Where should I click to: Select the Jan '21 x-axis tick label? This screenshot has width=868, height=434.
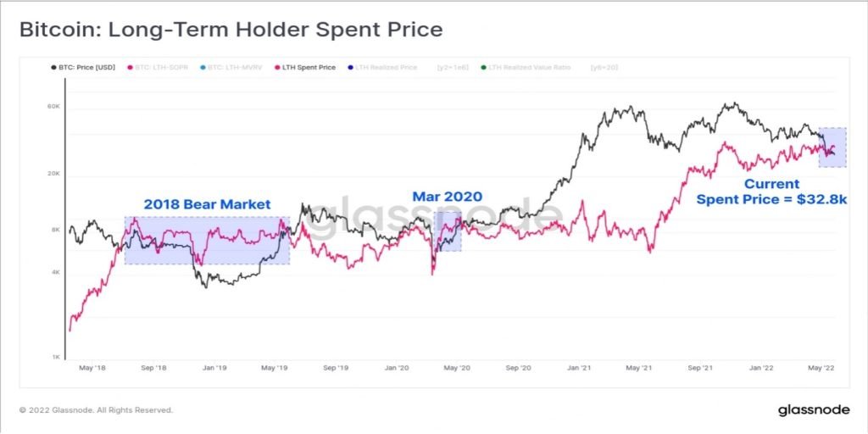click(580, 368)
